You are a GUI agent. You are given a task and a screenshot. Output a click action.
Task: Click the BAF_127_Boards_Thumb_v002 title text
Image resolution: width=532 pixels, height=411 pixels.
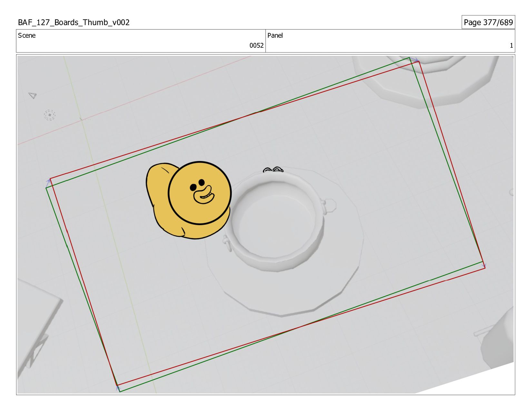pos(74,23)
